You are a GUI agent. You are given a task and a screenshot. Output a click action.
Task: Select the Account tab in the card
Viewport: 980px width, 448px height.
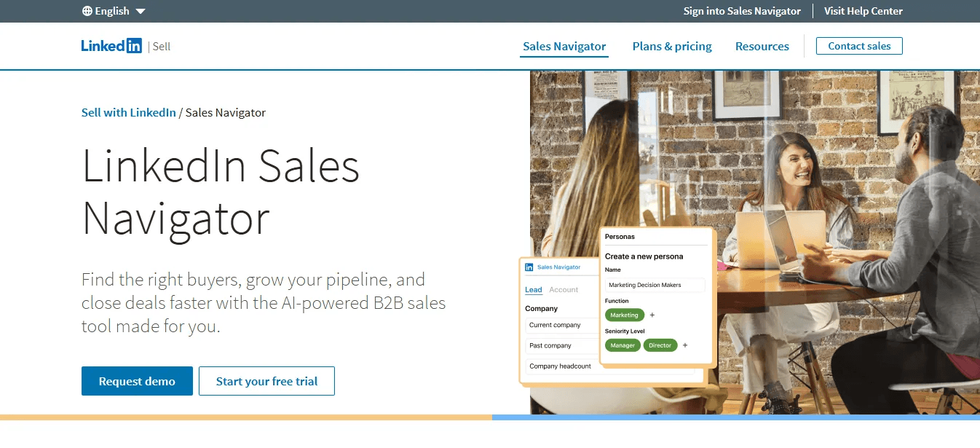[x=564, y=290]
